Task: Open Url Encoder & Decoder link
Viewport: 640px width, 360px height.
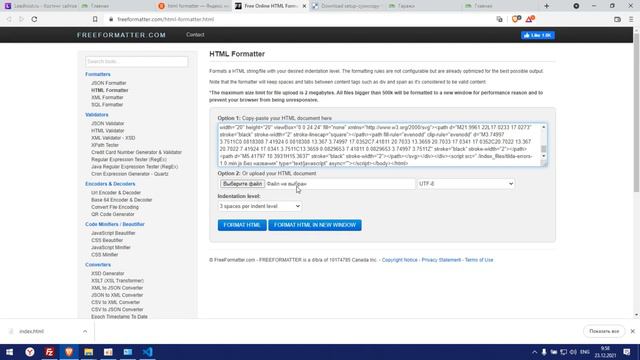Action: pos(116,193)
